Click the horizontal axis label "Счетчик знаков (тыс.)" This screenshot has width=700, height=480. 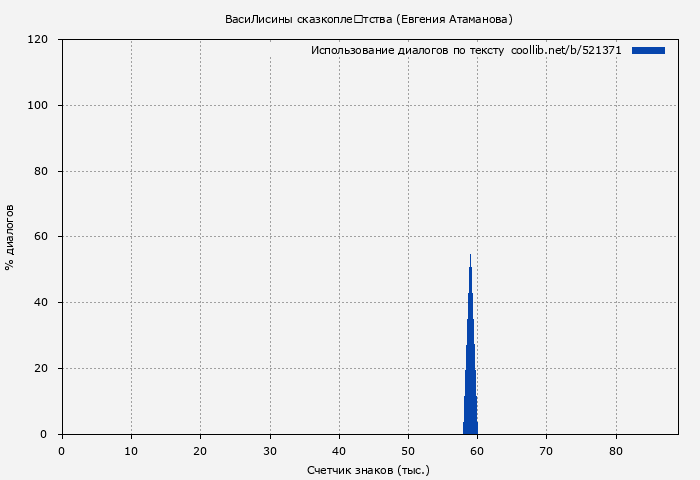(368, 469)
